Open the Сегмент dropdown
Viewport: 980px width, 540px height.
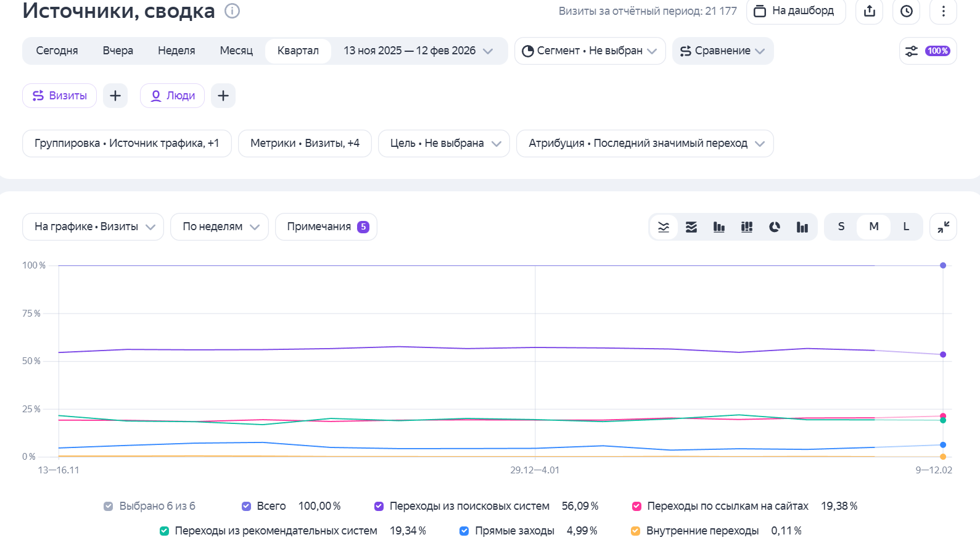[x=590, y=51]
